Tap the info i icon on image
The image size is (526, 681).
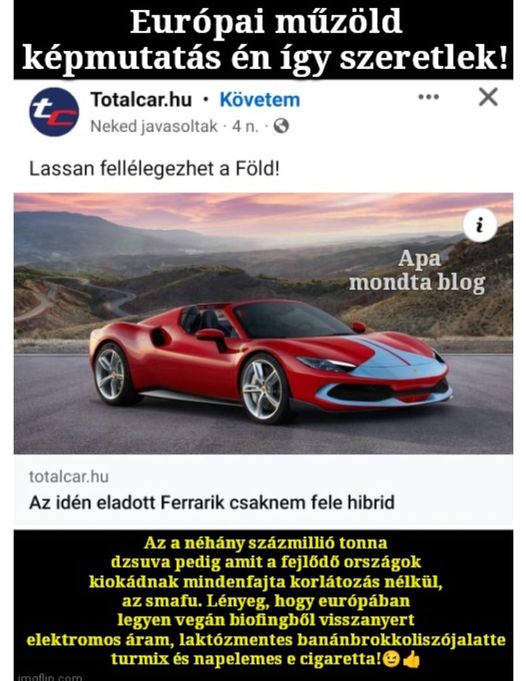click(x=480, y=225)
